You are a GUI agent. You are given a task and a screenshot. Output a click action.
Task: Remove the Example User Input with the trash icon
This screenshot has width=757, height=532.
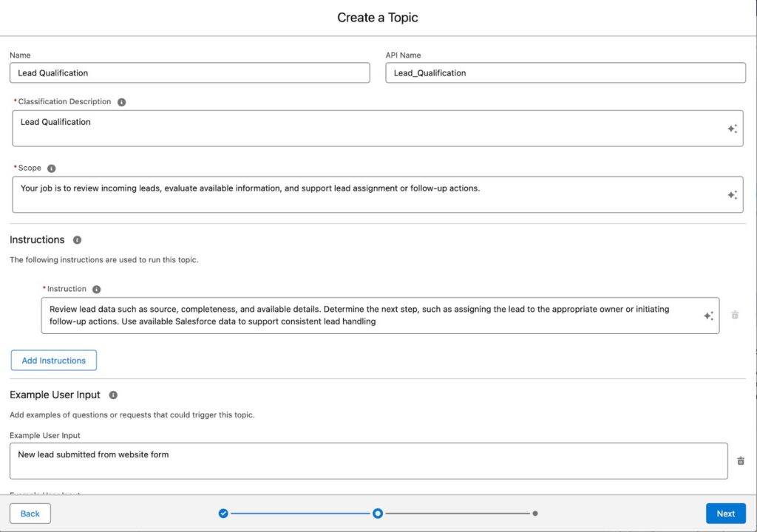[x=740, y=460]
